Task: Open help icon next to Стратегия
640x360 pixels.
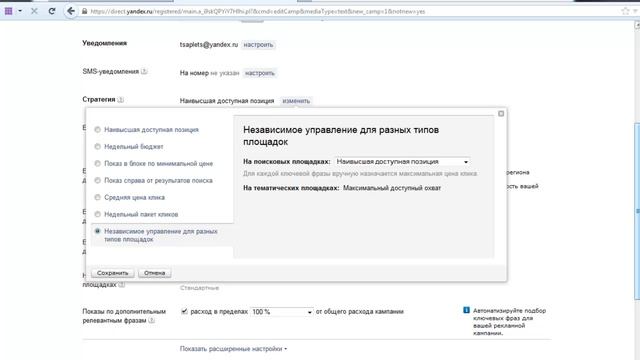Action: click(x=120, y=100)
